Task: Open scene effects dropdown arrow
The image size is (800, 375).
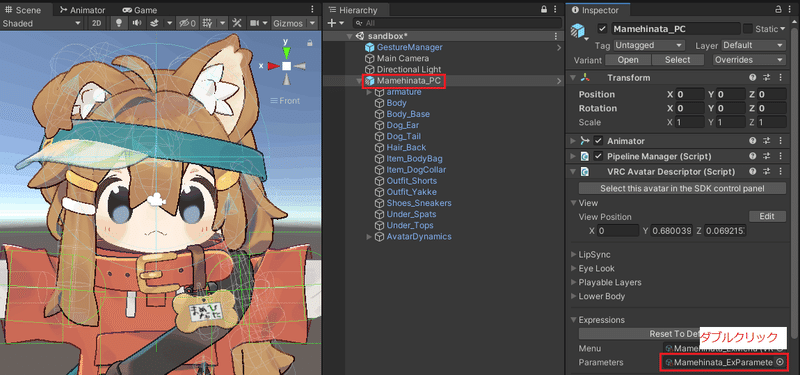Action: 169,23
